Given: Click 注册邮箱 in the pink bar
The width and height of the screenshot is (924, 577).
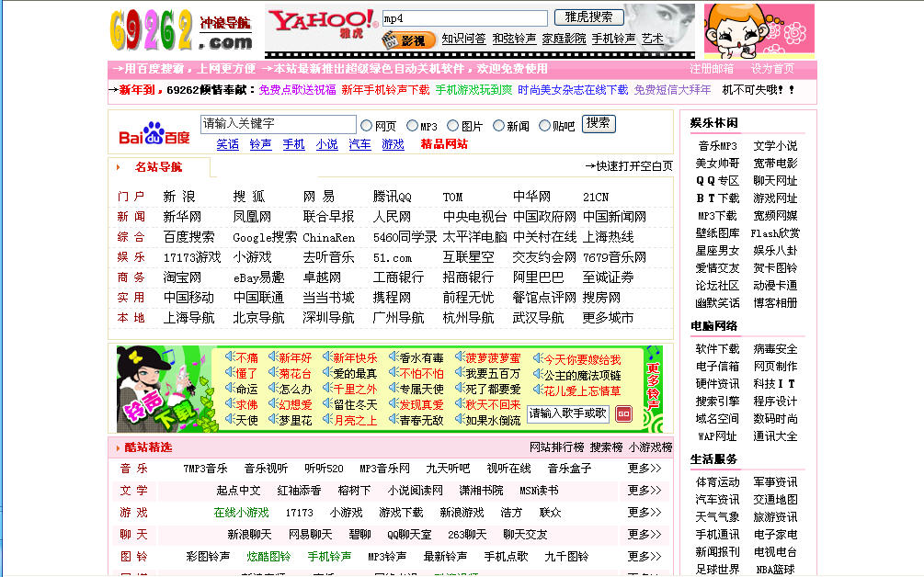Looking at the screenshot, I should click(x=712, y=69).
